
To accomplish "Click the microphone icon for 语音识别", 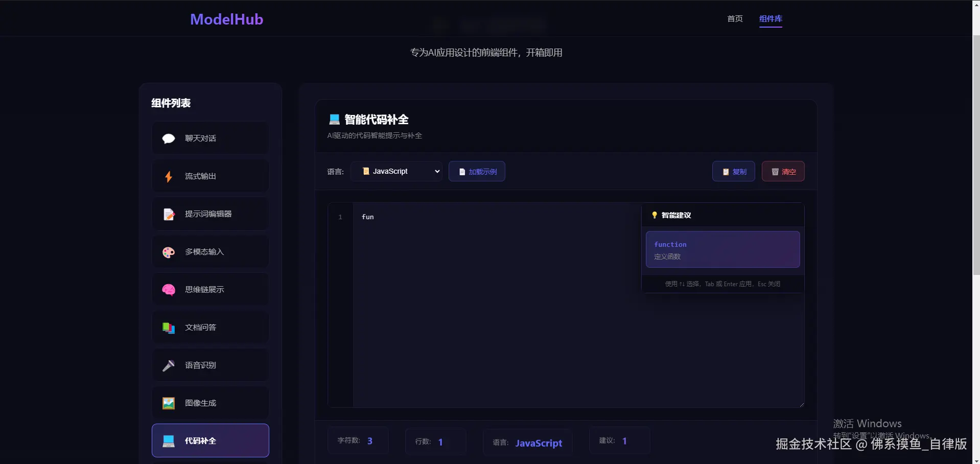I will point(169,365).
